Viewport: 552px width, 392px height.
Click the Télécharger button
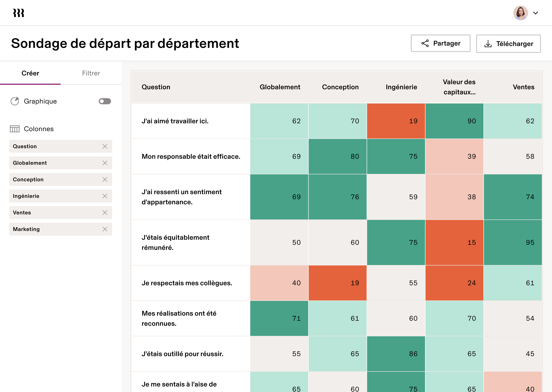click(x=508, y=43)
